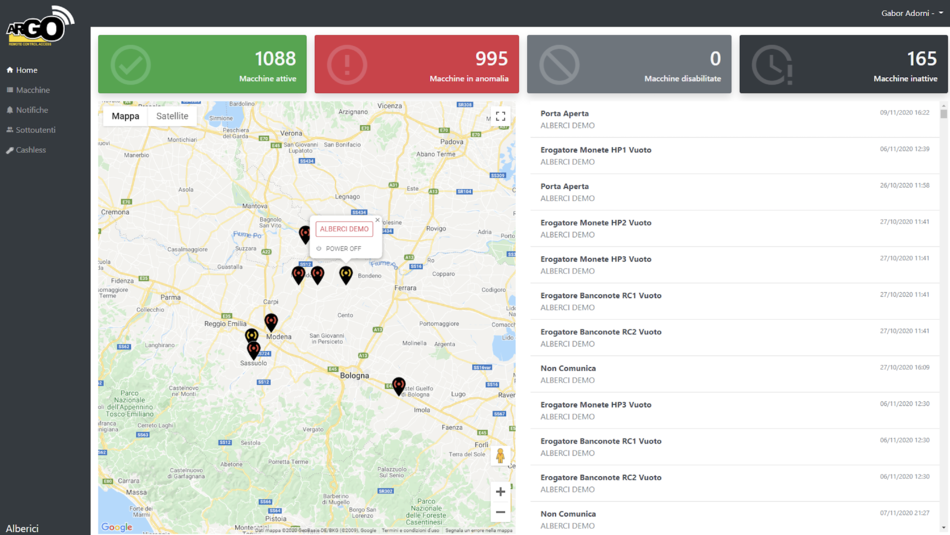
Task: Click the Macchine list icon
Action: (10, 90)
